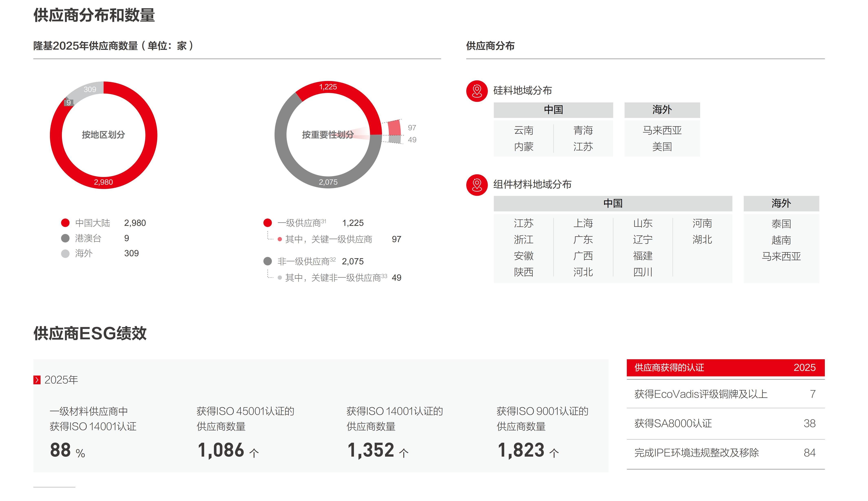
Task: Click the red 一级供应商 legend dot
Action: tap(267, 223)
